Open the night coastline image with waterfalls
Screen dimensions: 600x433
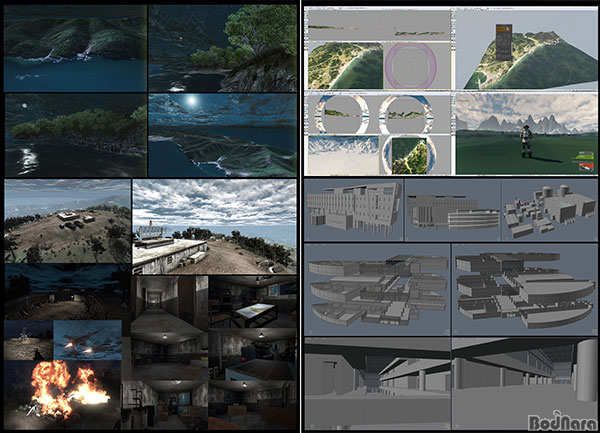75,48
